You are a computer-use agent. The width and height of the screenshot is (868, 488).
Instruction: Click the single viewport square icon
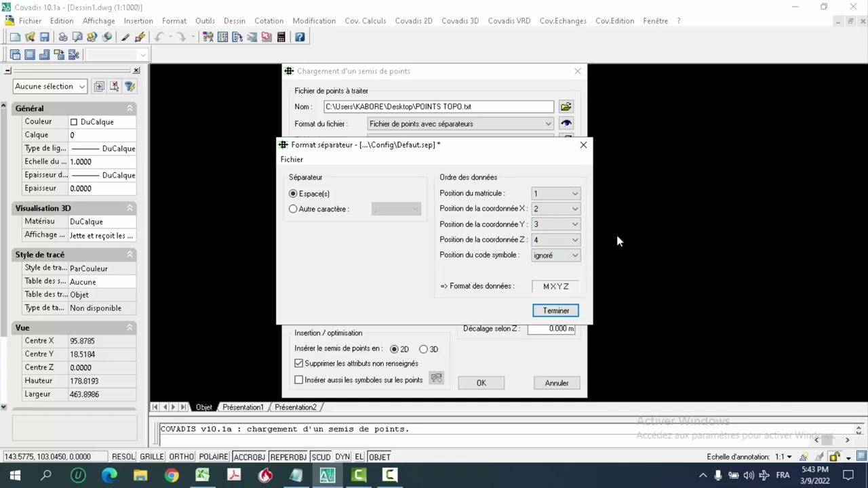[30, 55]
